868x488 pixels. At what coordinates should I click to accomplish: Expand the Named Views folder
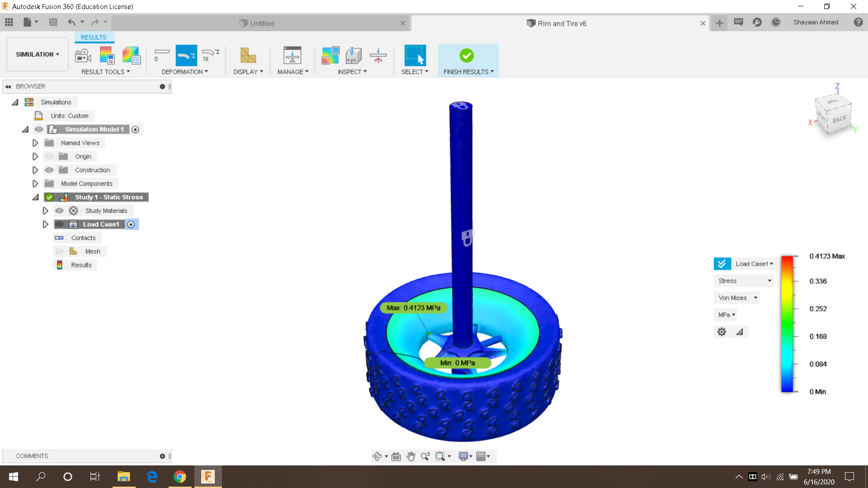click(35, 143)
